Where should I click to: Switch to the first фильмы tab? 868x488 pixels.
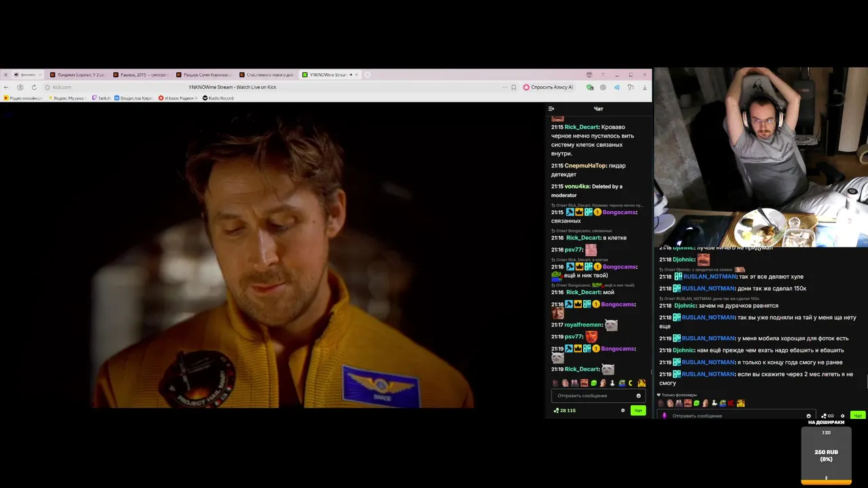[x=27, y=75]
